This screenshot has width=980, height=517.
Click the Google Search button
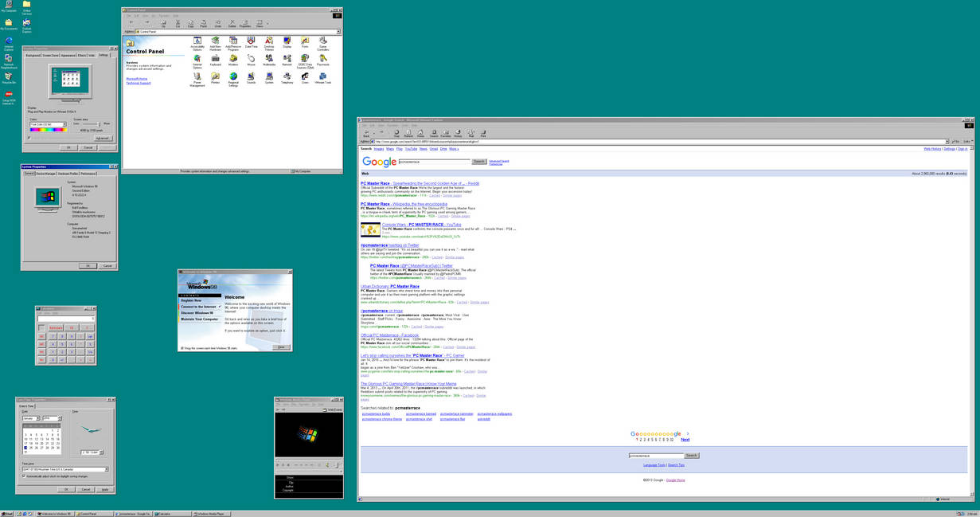point(478,161)
